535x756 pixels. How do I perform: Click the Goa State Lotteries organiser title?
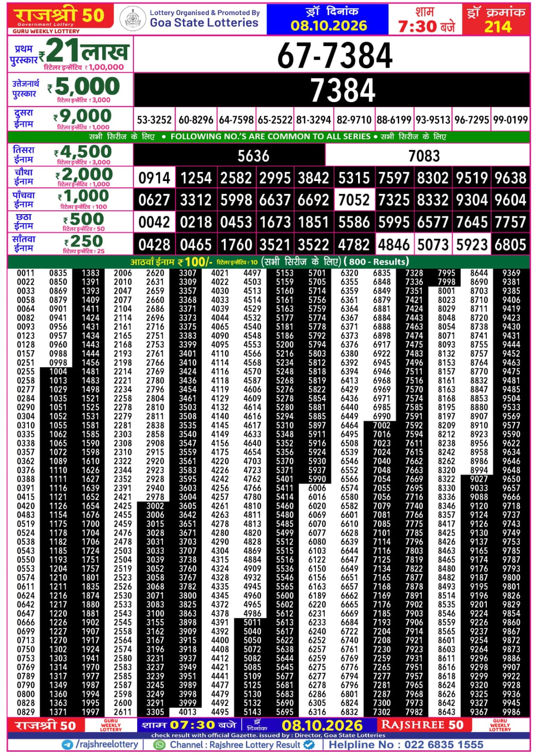[x=204, y=23]
